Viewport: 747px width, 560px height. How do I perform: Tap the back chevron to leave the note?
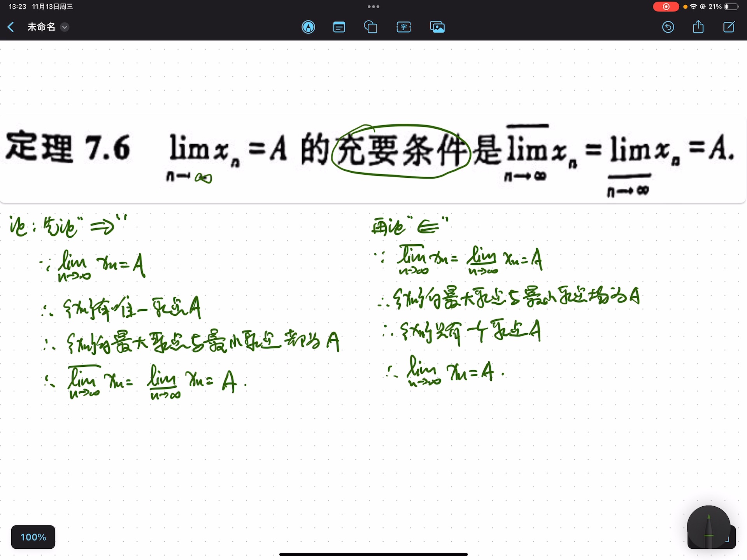(x=11, y=27)
